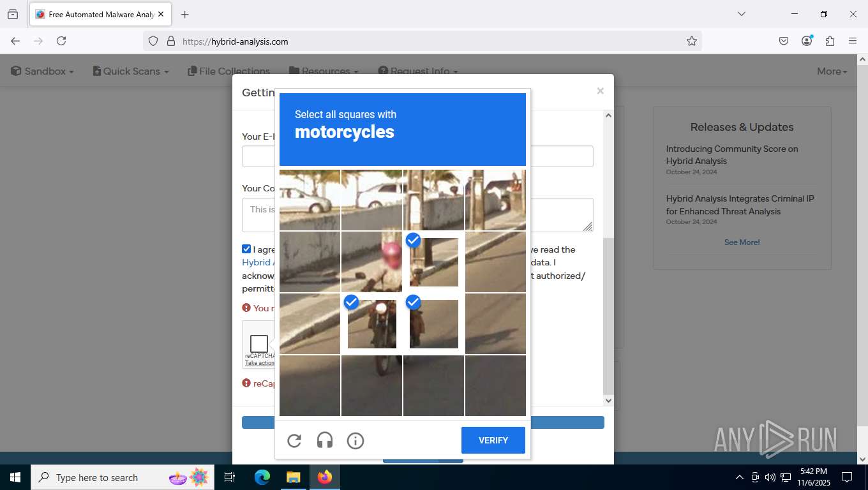Show site security padlock info

(x=171, y=41)
